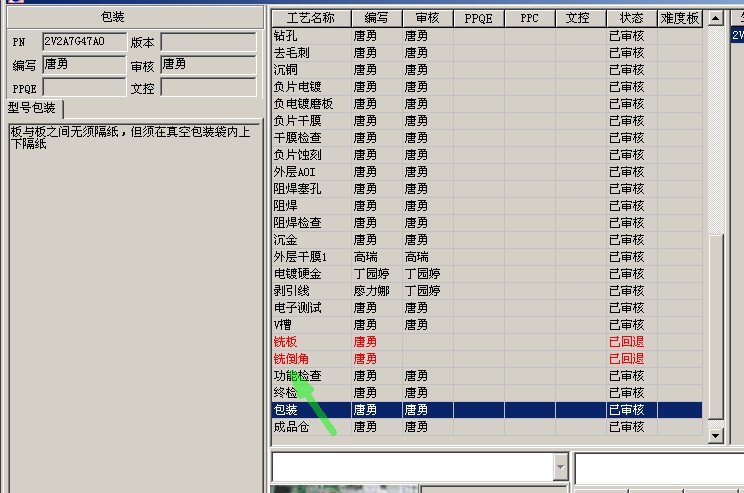This screenshot has height=493, width=744.
Task: Select the 钻孔 process row
Action: [x=487, y=36]
